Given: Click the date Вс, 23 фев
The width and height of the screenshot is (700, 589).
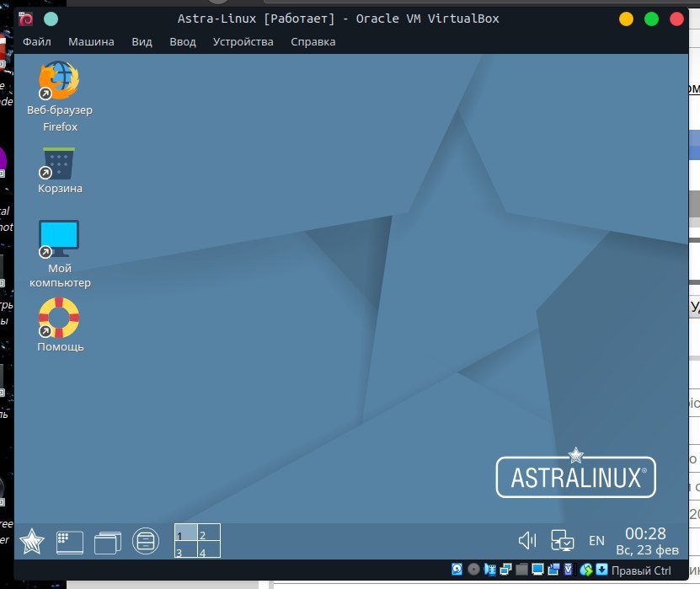Looking at the screenshot, I should (647, 550).
